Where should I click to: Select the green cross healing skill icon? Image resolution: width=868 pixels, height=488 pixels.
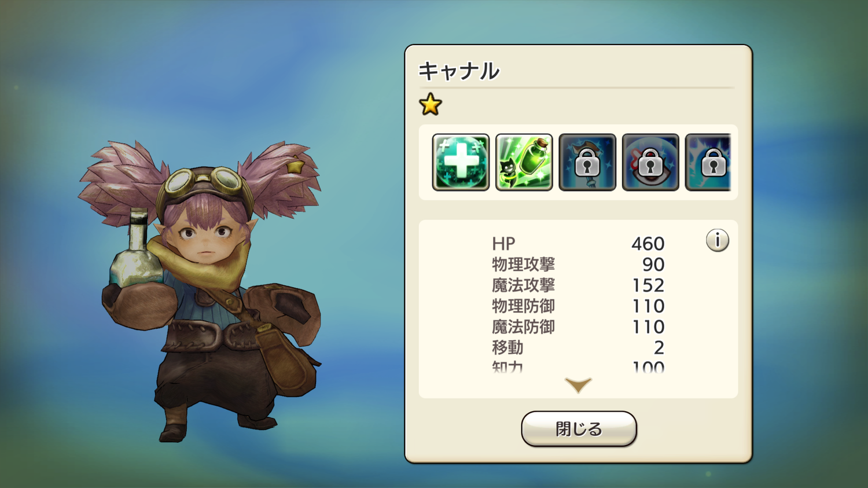click(461, 162)
